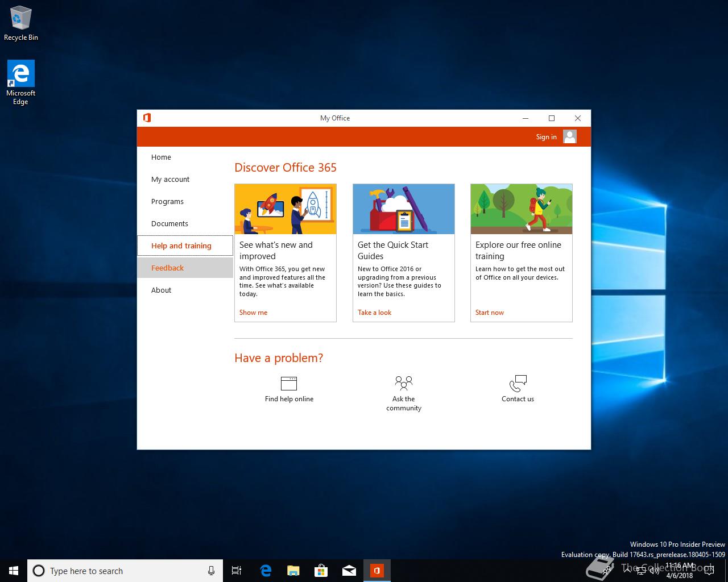728x582 pixels.
Task: Launch Edge from the taskbar
Action: (265, 571)
